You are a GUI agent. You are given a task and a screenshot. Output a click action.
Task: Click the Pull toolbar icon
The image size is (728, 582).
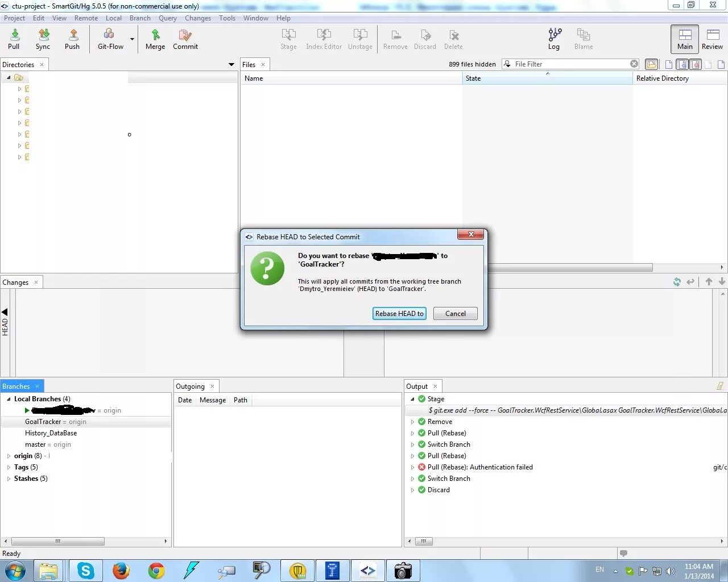tap(14, 39)
